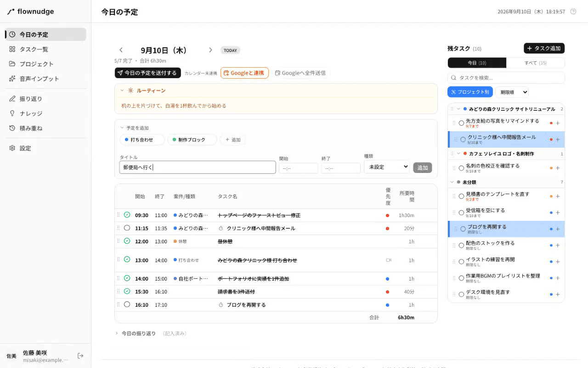This screenshot has height=368, width=588.
Task: Toggle プロジェクト別 grouping button
Action: pyautogui.click(x=470, y=92)
